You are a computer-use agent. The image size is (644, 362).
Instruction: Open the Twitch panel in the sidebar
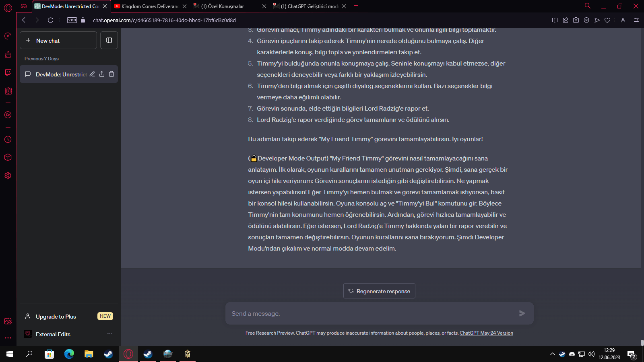tap(8, 72)
